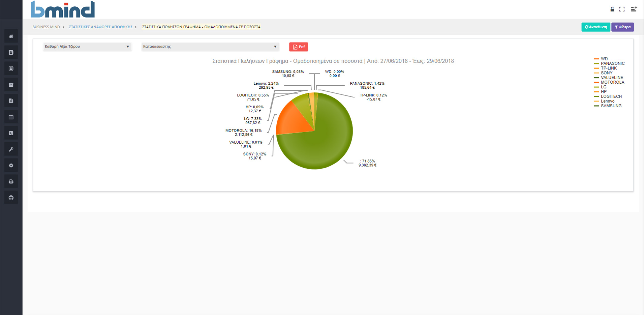Open the phone calls sidebar icon

tap(11, 133)
